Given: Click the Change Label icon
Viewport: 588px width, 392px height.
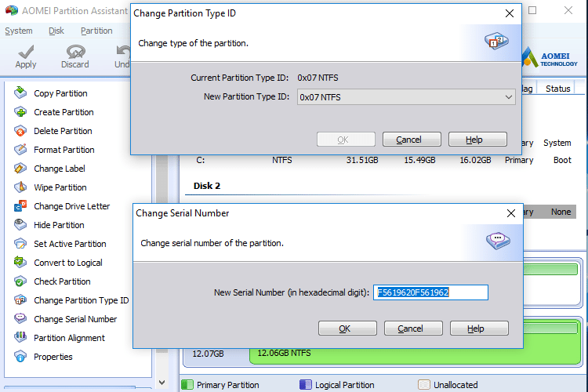Looking at the screenshot, I should coord(20,168).
